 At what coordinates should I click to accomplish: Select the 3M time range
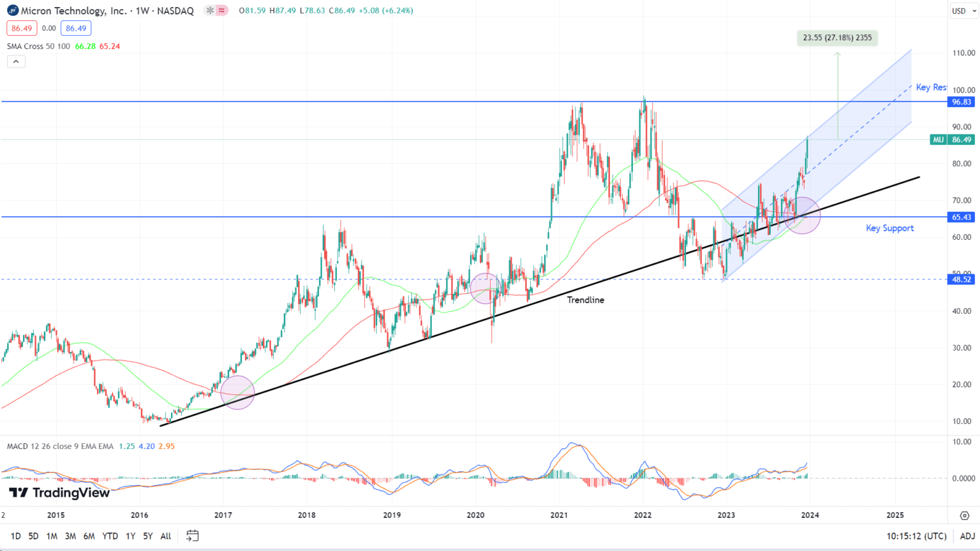click(70, 536)
